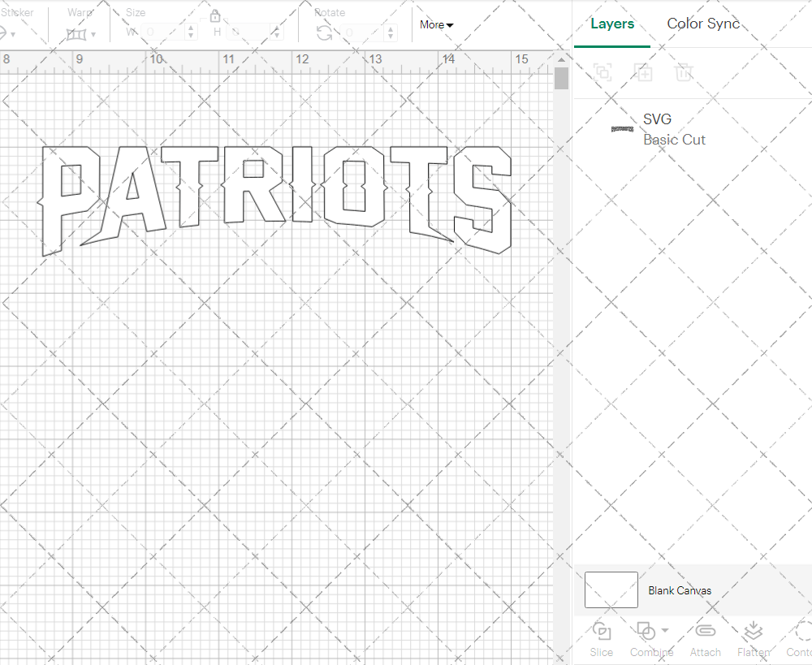Click the Blank Canvas swatch
812x665 pixels.
611,589
